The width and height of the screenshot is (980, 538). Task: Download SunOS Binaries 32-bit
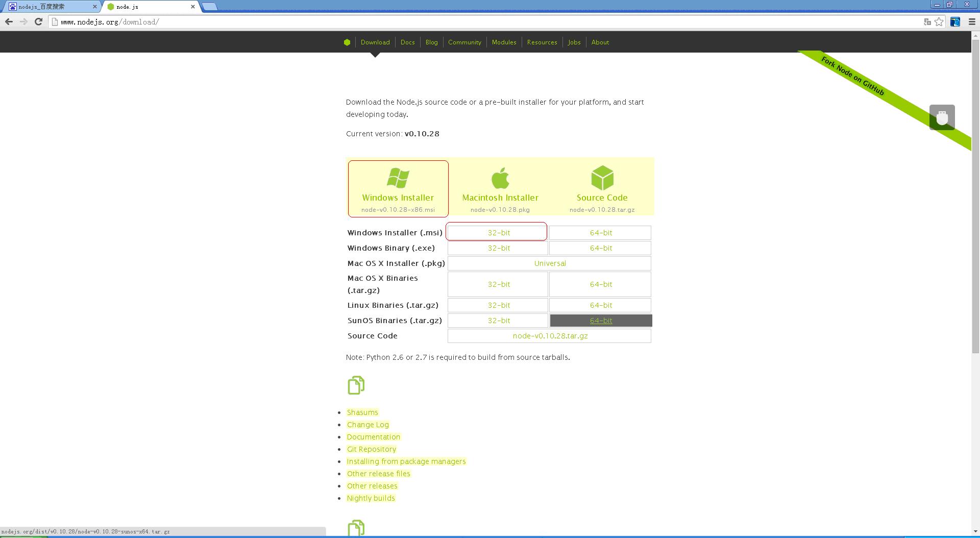498,321
